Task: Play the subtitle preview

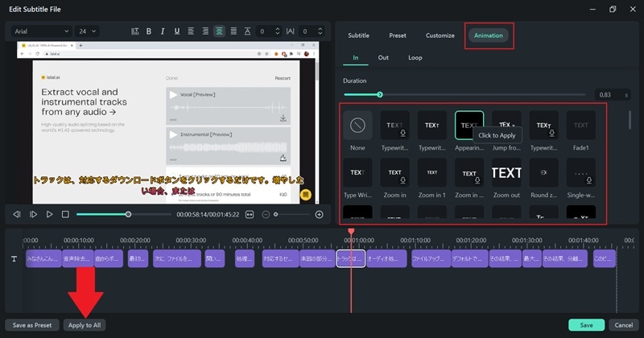Action: pos(49,214)
